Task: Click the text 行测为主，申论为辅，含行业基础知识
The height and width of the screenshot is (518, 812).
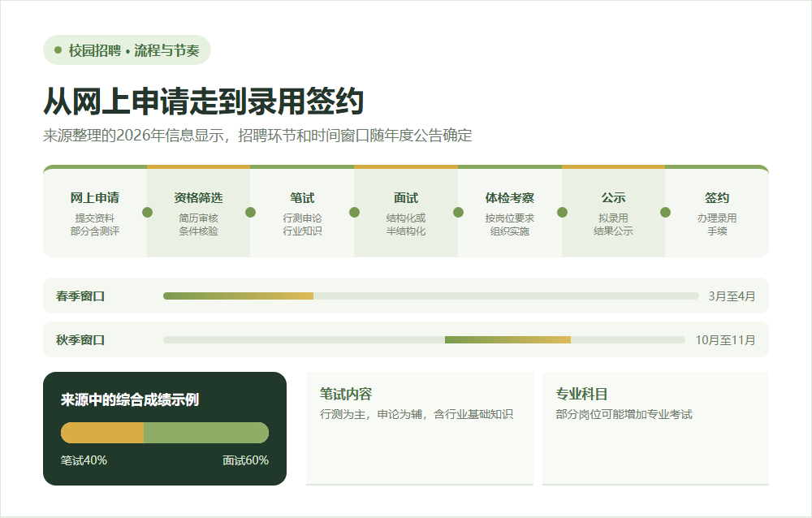Action: coord(417,414)
